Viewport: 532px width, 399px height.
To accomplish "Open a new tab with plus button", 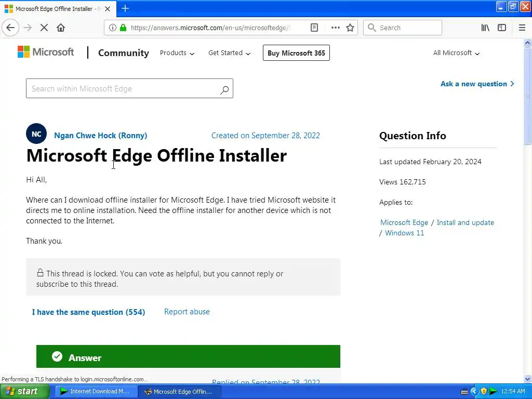I will 125,8.
